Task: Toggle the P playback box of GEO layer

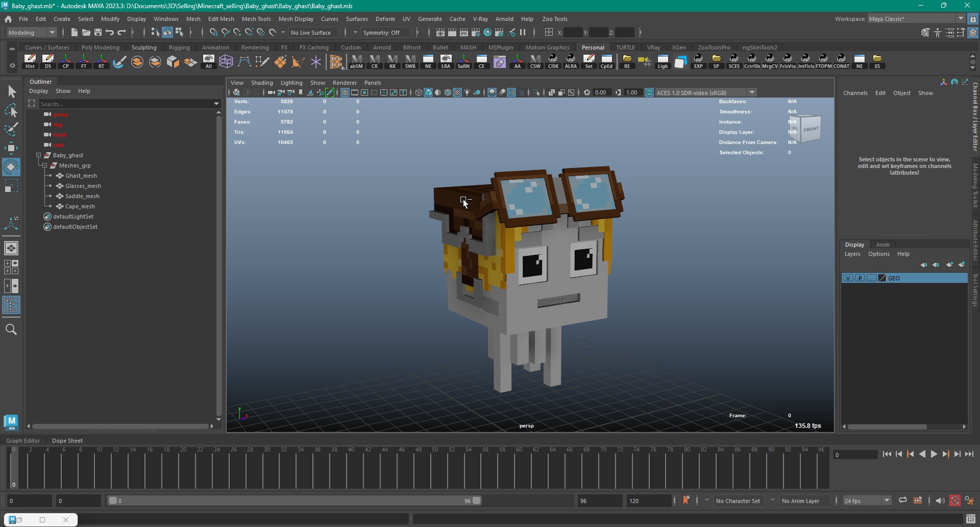Action: pos(860,278)
